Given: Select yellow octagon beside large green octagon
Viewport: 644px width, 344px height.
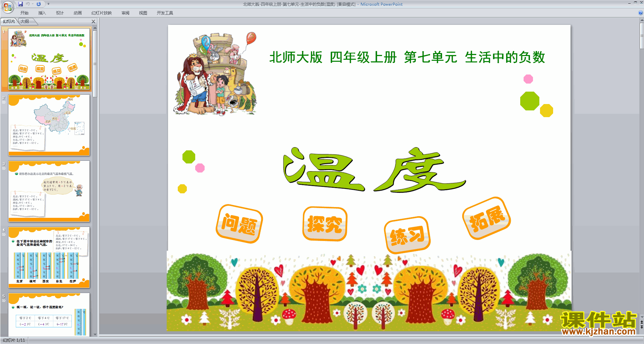Looking at the screenshot, I should tap(546, 110).
